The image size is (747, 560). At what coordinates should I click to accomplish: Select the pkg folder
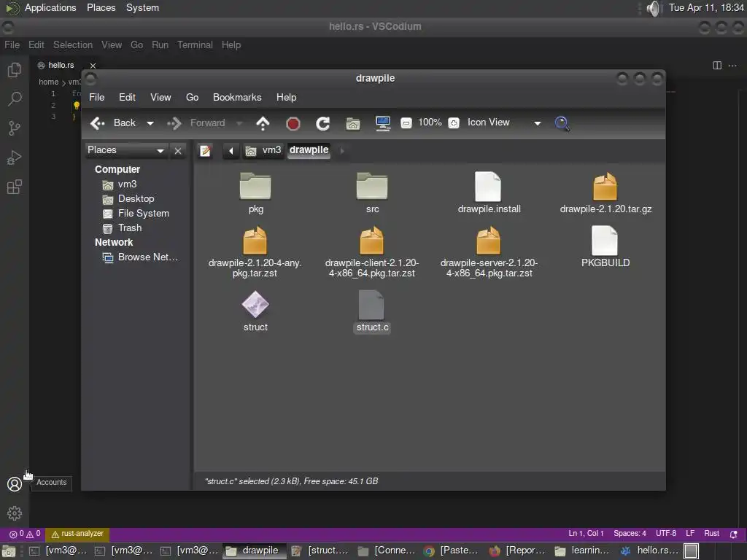coord(255,192)
